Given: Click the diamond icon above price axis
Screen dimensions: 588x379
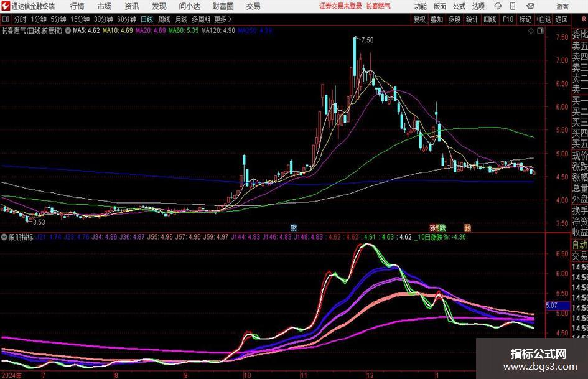Looking at the screenshot, I should point(531,31).
